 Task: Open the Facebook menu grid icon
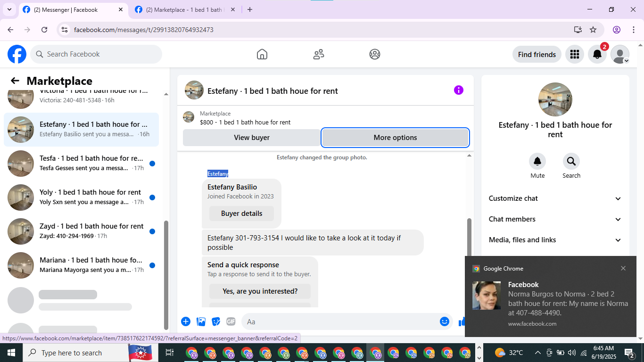pyautogui.click(x=574, y=54)
